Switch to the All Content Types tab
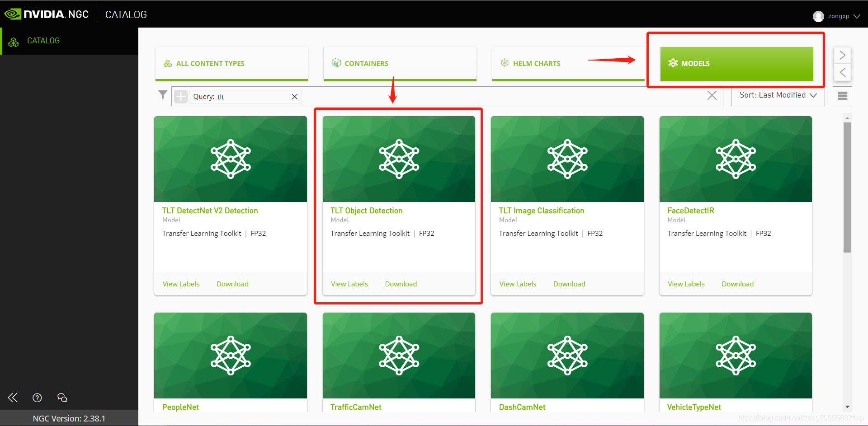Viewport: 868px width, 426px height. [231, 64]
